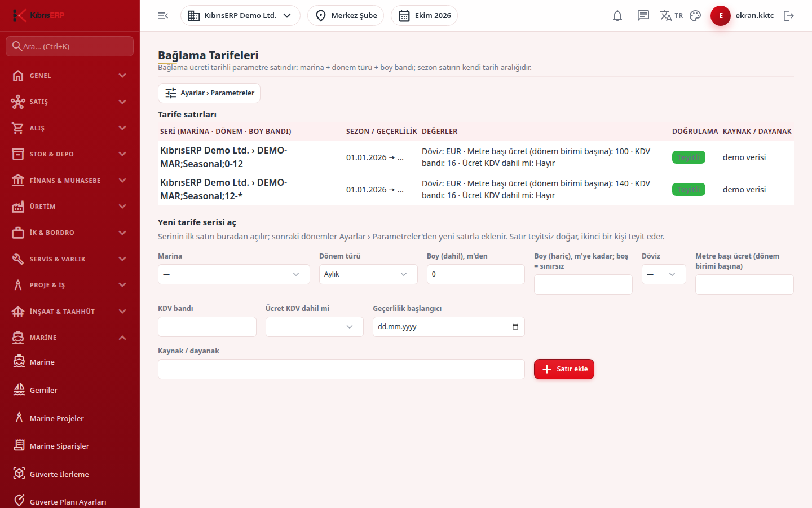Click the logout icon
The height and width of the screenshot is (508, 812).
pyautogui.click(x=789, y=16)
